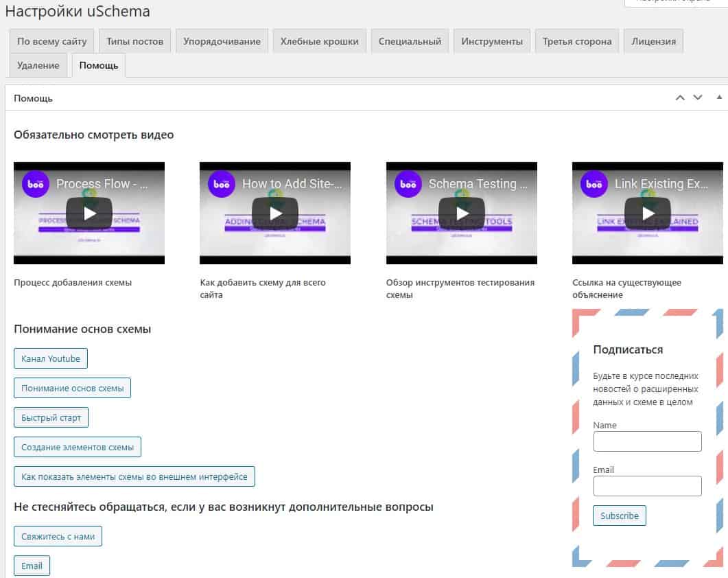Play the How to Add Site-wide video
Image resolution: width=728 pixels, height=578 pixels.
[x=275, y=213]
